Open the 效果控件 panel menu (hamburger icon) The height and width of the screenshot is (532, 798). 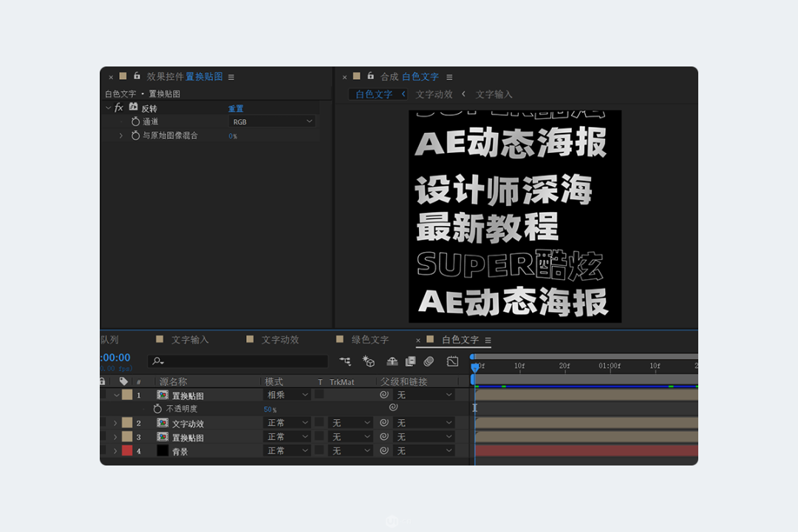[231, 77]
